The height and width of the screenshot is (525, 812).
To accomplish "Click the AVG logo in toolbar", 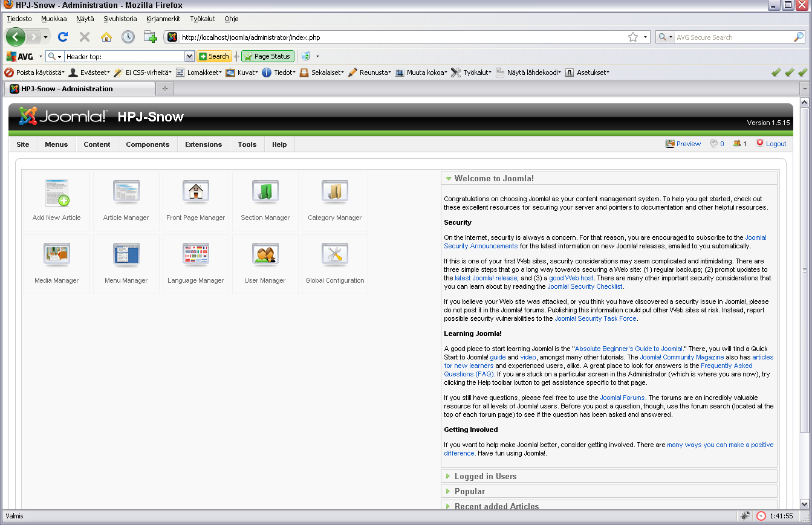I will click(20, 56).
